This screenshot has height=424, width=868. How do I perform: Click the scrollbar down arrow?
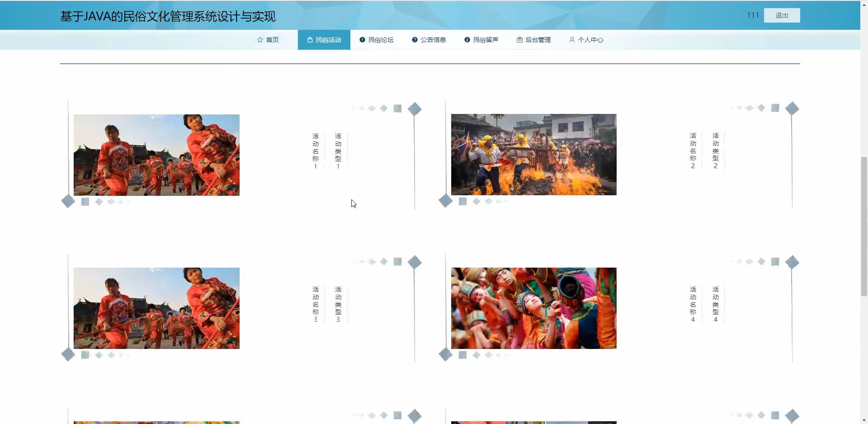[x=864, y=420]
